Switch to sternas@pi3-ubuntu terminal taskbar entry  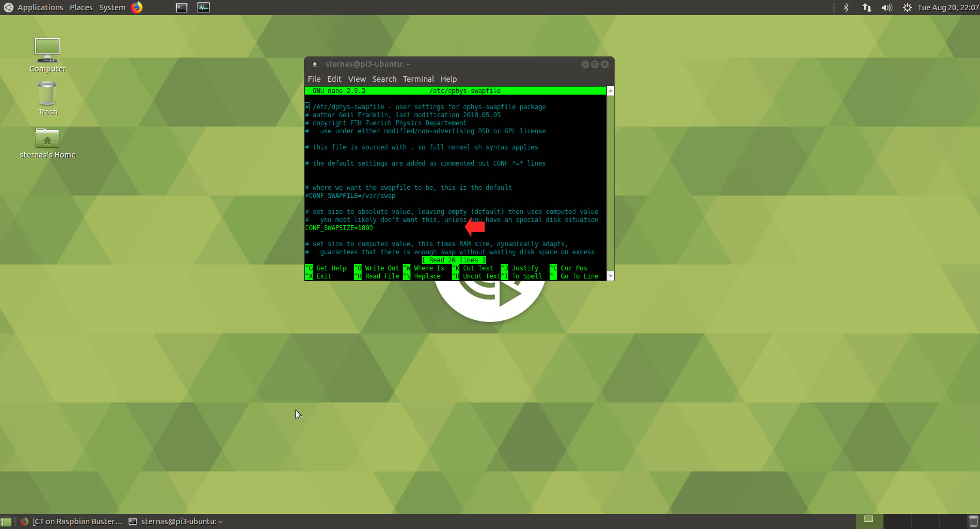[176, 521]
